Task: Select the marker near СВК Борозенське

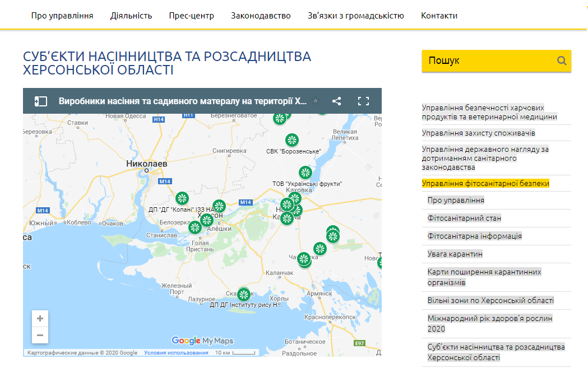Action: pos(292,140)
